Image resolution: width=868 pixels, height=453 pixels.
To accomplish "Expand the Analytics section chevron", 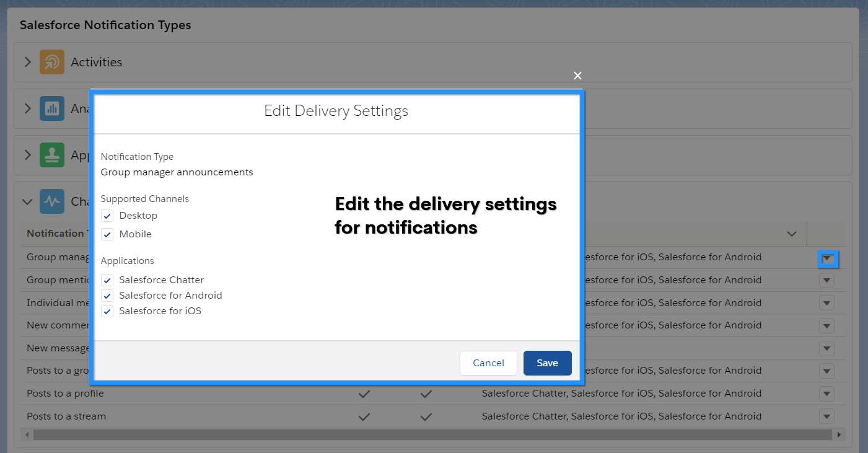I will (x=27, y=108).
